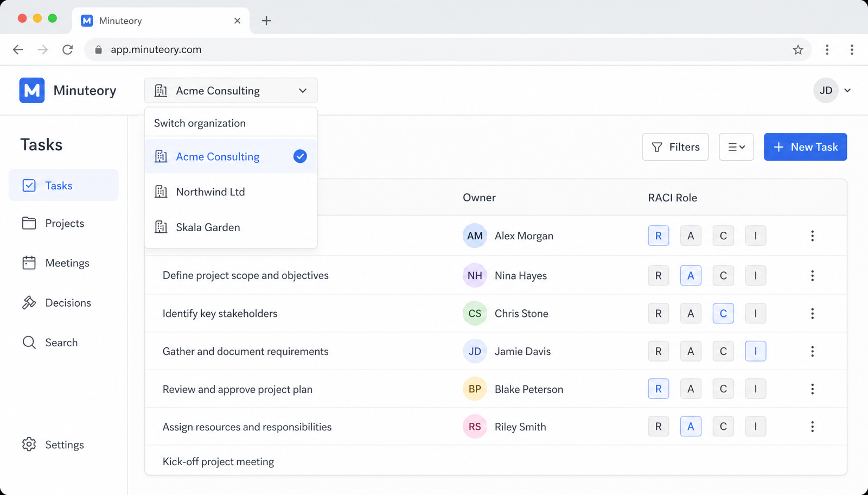Click the BP avatar of Blake Peterson
The image size is (868, 495).
[475, 389]
